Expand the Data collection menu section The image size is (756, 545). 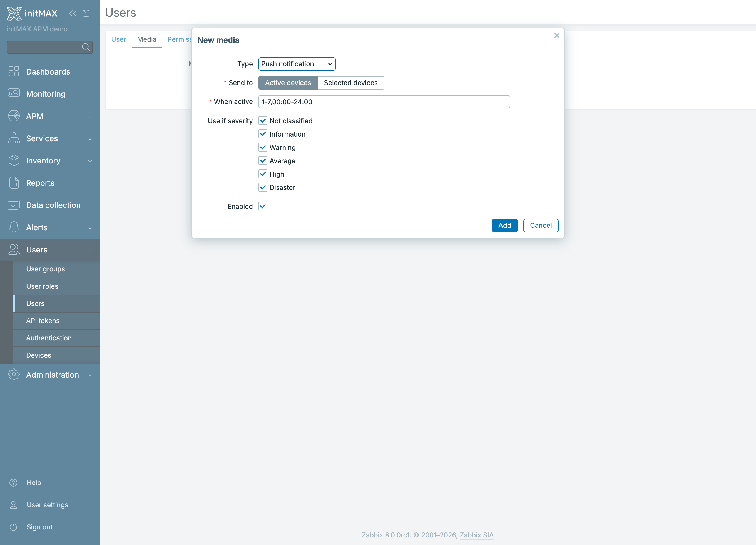coord(50,205)
